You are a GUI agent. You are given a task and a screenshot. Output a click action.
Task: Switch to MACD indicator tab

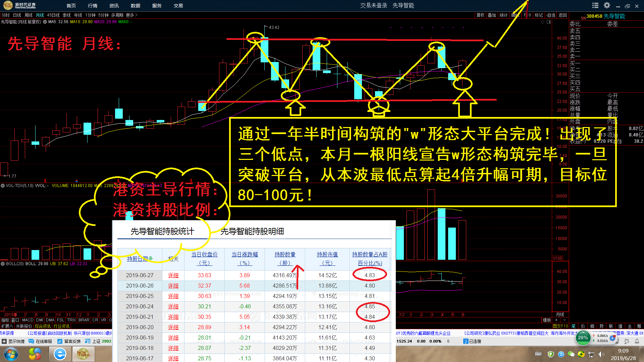(x=28, y=320)
